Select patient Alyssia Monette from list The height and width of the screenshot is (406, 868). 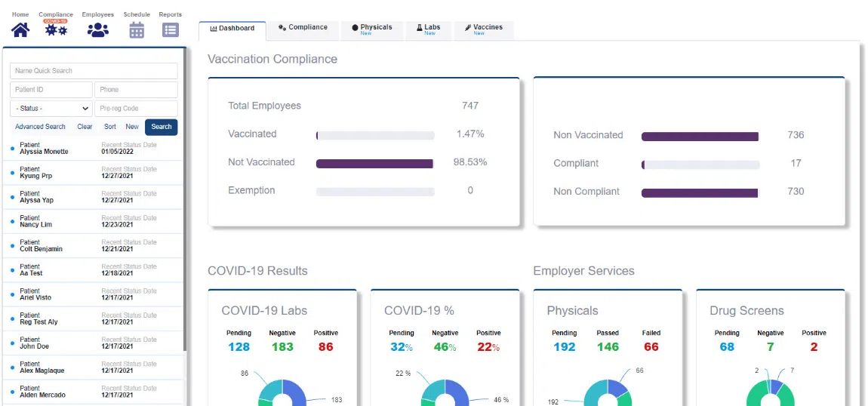[44, 152]
